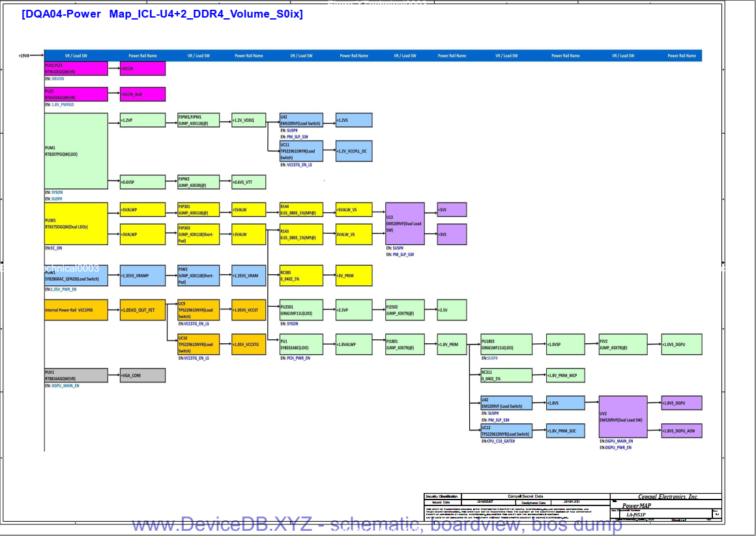The image size is (756, 536).
Task: Select the large green PUM1 LDO block
Action: click(x=76, y=151)
